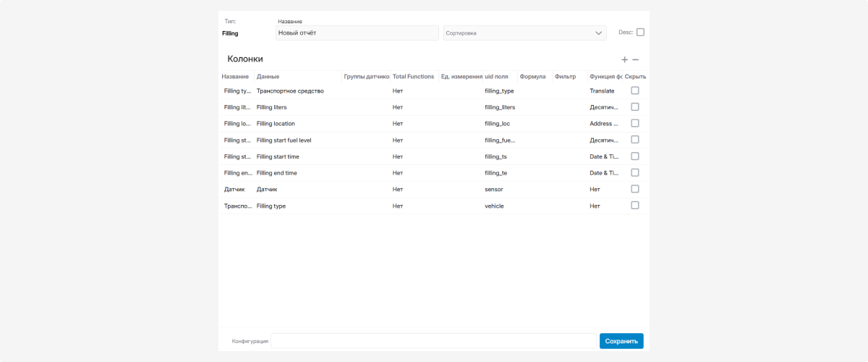
Task: Click the vehicle uid cell
Action: tap(494, 206)
